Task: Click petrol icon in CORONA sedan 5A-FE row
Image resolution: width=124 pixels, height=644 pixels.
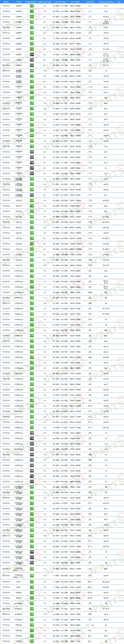Action: click(32, 575)
